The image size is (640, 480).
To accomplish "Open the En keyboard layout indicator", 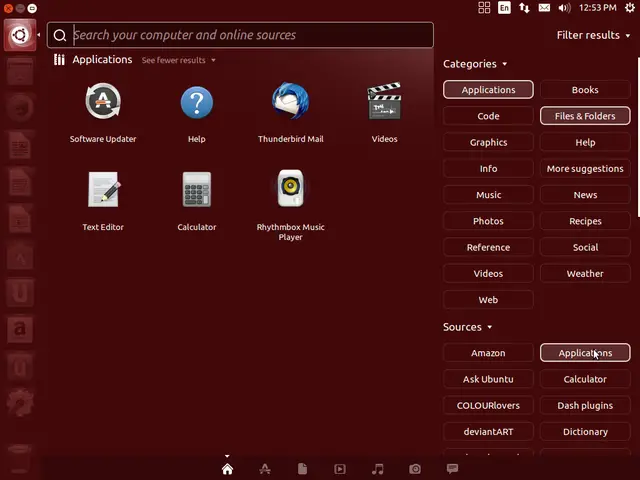I will coord(504,8).
